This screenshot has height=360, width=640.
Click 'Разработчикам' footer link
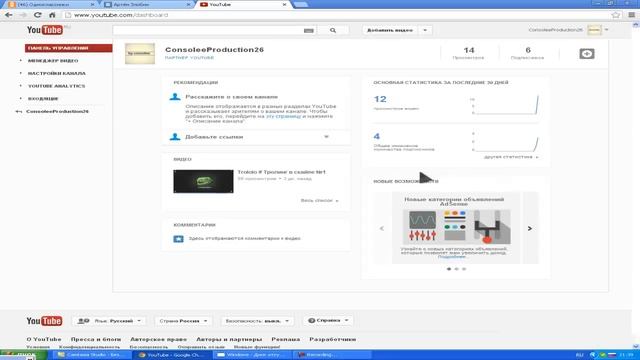333,339
